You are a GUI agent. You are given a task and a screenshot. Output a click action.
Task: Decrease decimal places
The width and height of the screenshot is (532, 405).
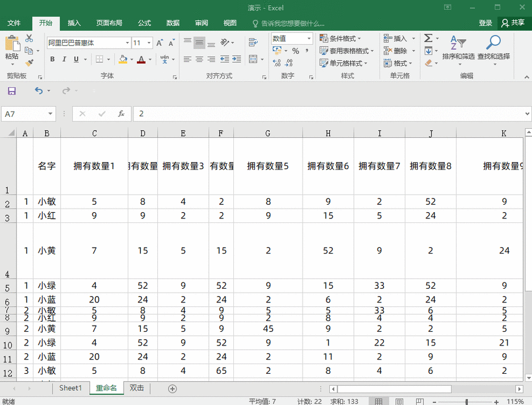pos(289,63)
